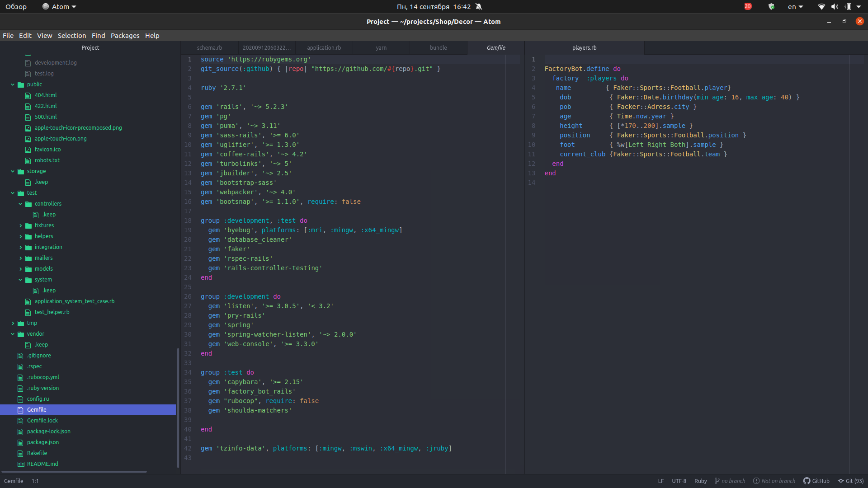
Task: Click the 404.html file icon
Action: (28, 95)
